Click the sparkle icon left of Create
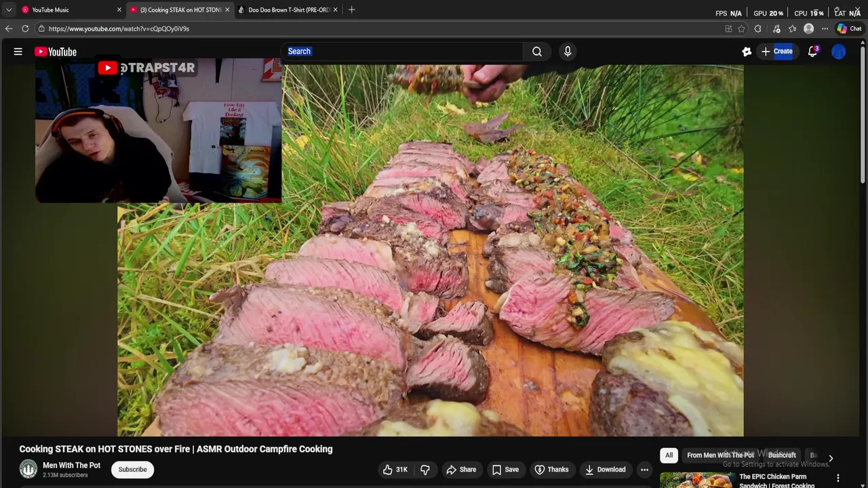 747,52
